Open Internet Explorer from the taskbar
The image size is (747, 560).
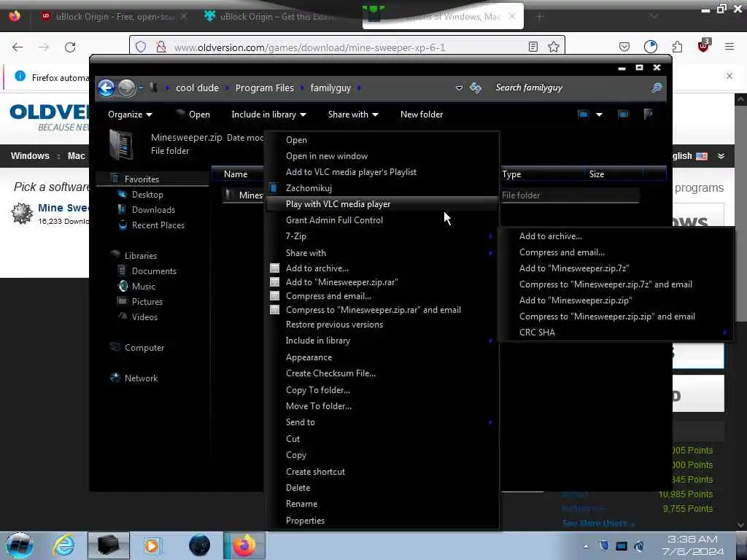click(x=63, y=545)
